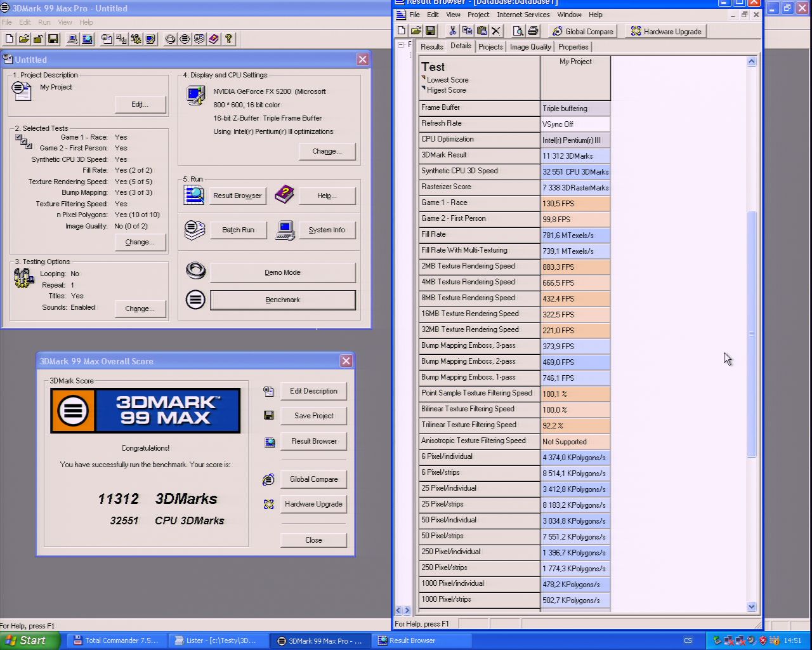
Task: Click the Benchmark button in Run section
Action: click(x=282, y=300)
